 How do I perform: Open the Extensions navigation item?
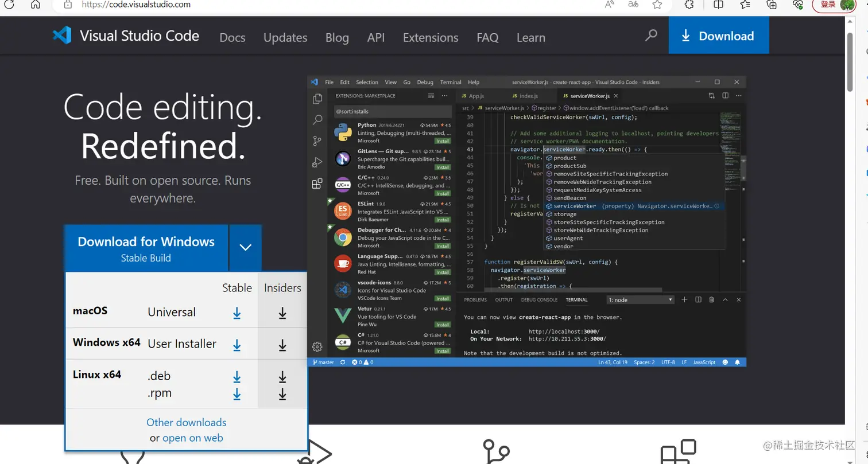point(431,38)
